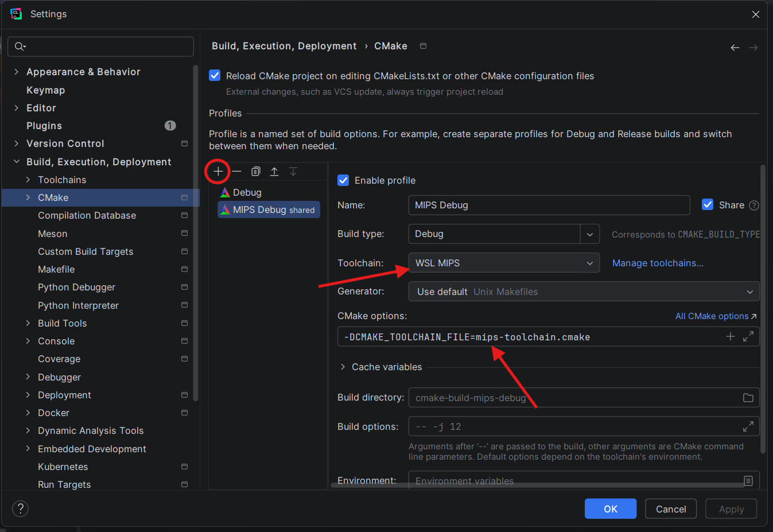Select Embedded Development settings

[92, 449]
